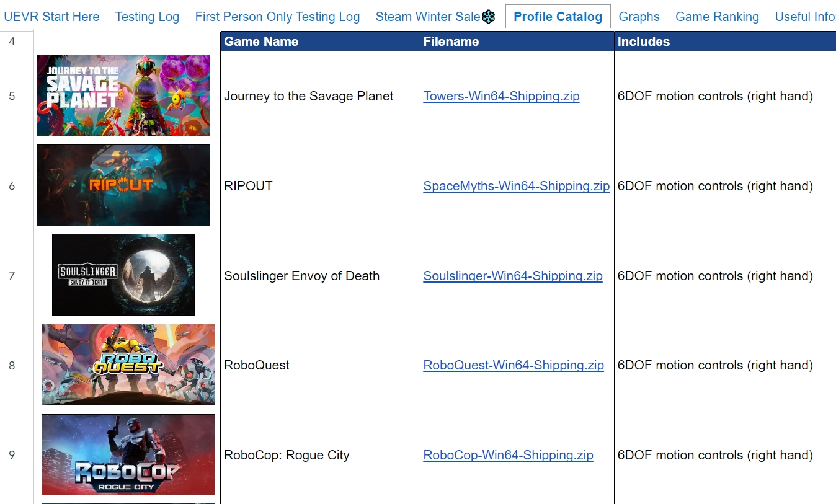The height and width of the screenshot is (504, 836).
Task: Open the Game Ranking tab
Action: click(717, 17)
